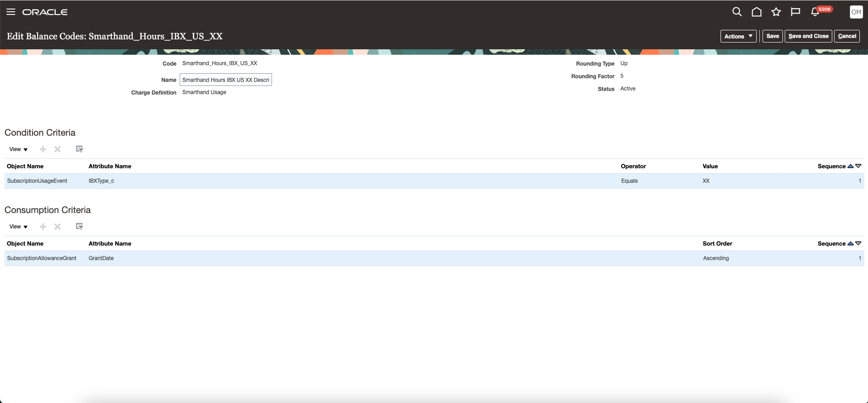Click the Rounding Factor value 5
Screen dimensions: 868x403
point(622,76)
